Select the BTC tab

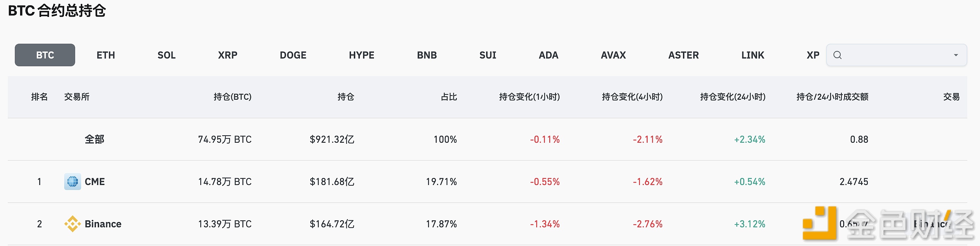tap(45, 55)
